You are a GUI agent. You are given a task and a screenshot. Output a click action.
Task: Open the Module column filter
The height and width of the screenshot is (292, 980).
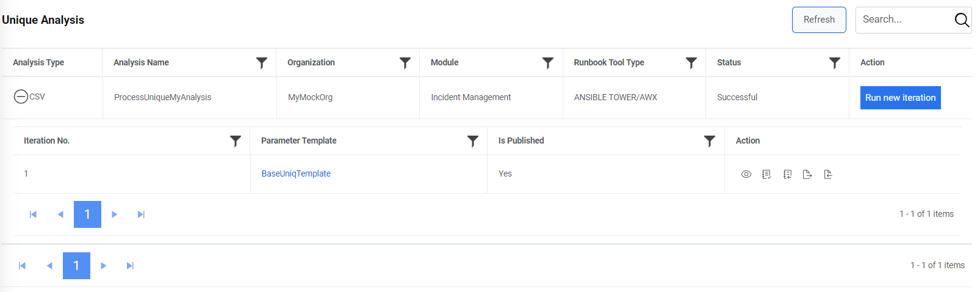pos(548,63)
